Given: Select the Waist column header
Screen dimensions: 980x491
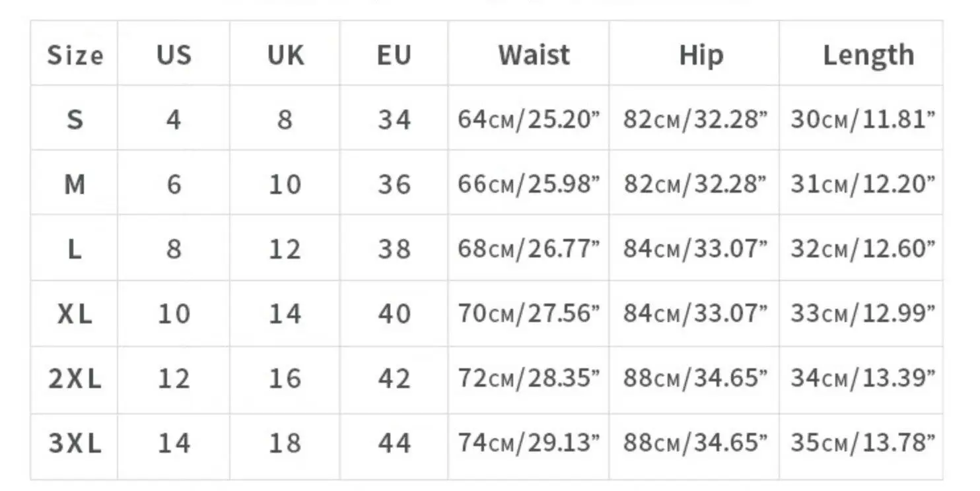Looking at the screenshot, I should [x=534, y=55].
